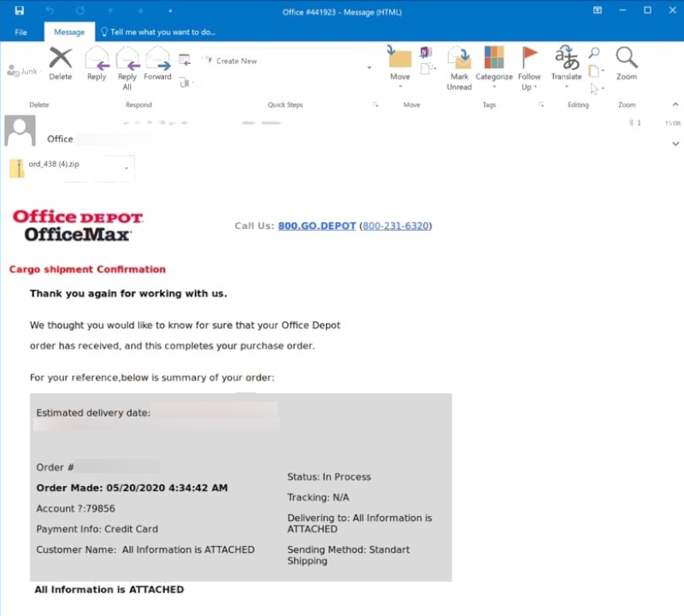The image size is (684, 616).
Task: Activate the Zoom tool in the ribbon
Action: (626, 64)
